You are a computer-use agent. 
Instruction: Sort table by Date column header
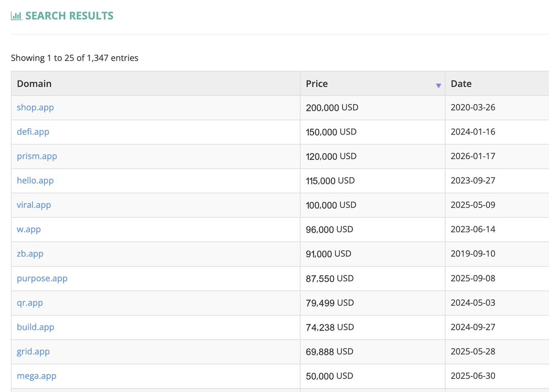[x=497, y=84]
